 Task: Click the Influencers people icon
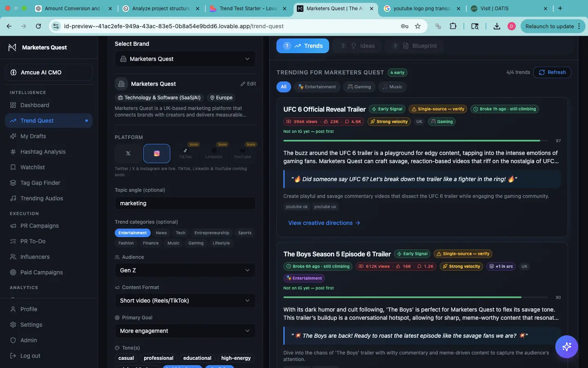coord(13,257)
